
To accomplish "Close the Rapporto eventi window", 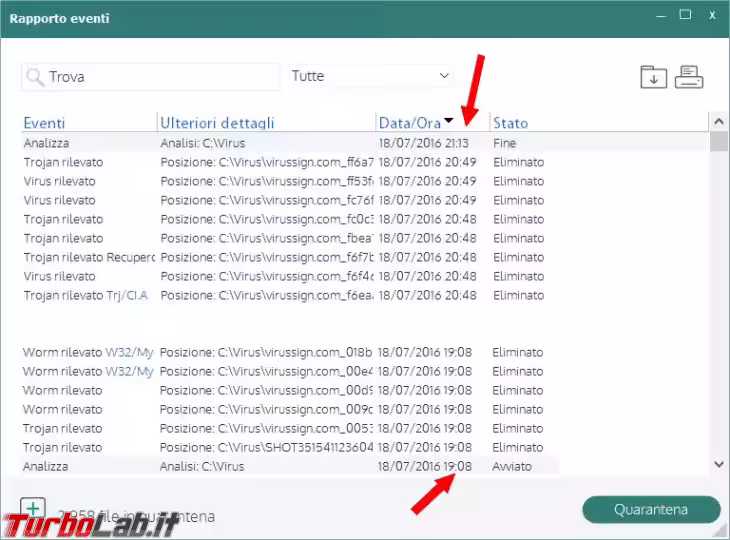I will [712, 15].
